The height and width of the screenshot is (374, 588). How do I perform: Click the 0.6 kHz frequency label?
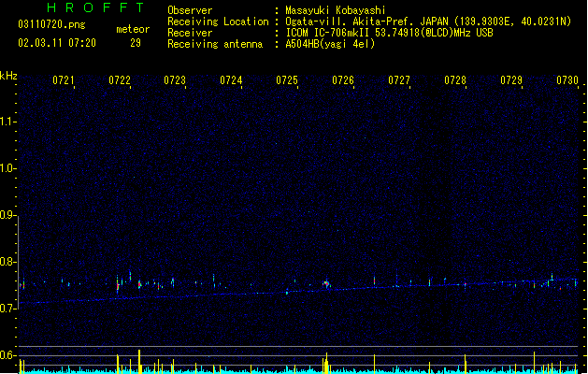pyautogui.click(x=7, y=355)
